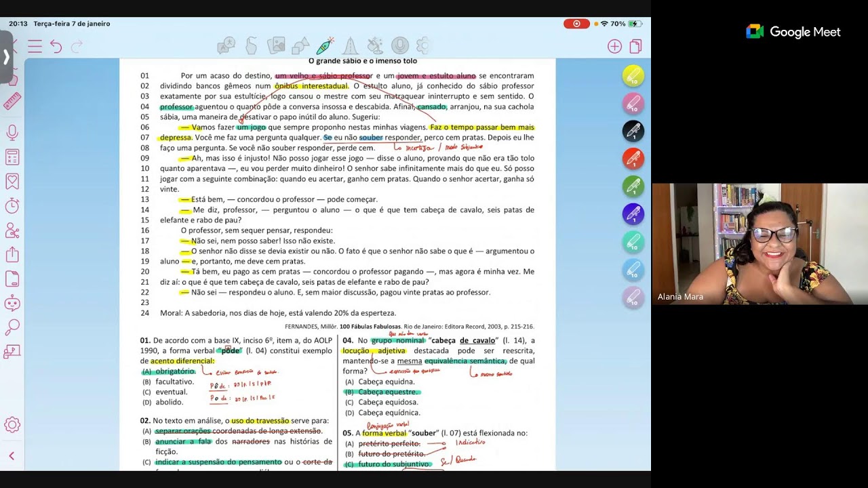
Task: Undo the last annotation stroke
Action: click(x=56, y=46)
